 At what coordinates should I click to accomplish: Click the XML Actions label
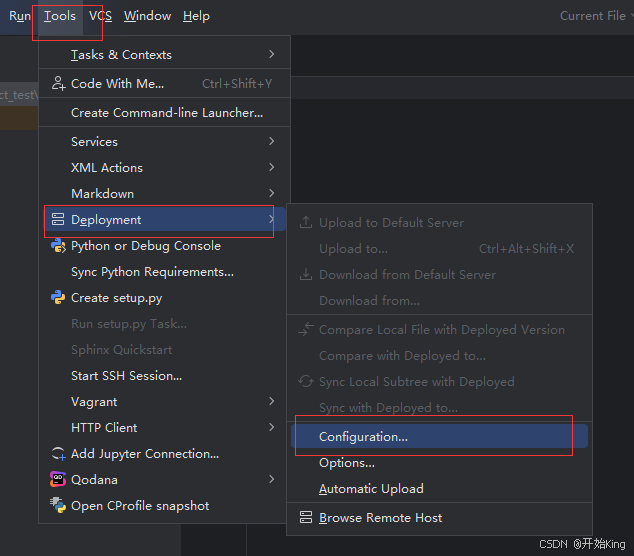(x=107, y=167)
